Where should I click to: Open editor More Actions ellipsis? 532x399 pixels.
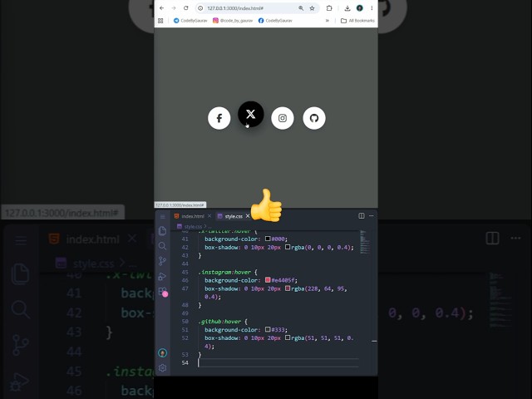click(372, 216)
